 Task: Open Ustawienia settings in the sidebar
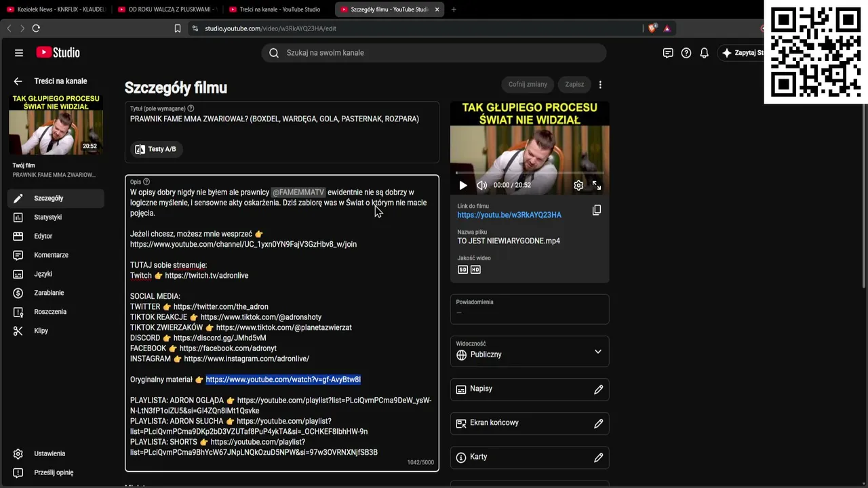coord(56,453)
